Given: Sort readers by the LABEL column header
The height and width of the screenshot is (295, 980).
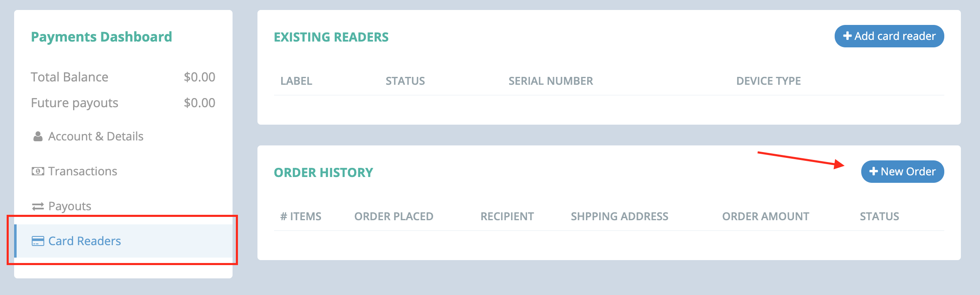Looking at the screenshot, I should (296, 81).
